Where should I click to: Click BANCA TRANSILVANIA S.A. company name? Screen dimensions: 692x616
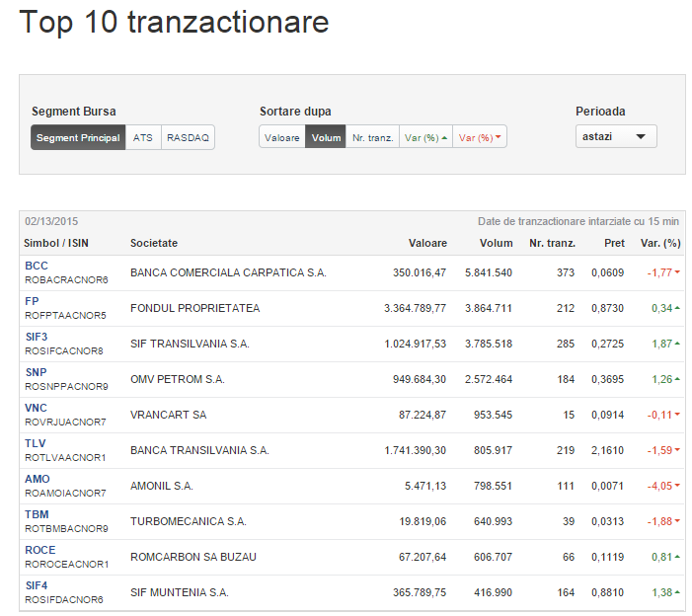[199, 450]
